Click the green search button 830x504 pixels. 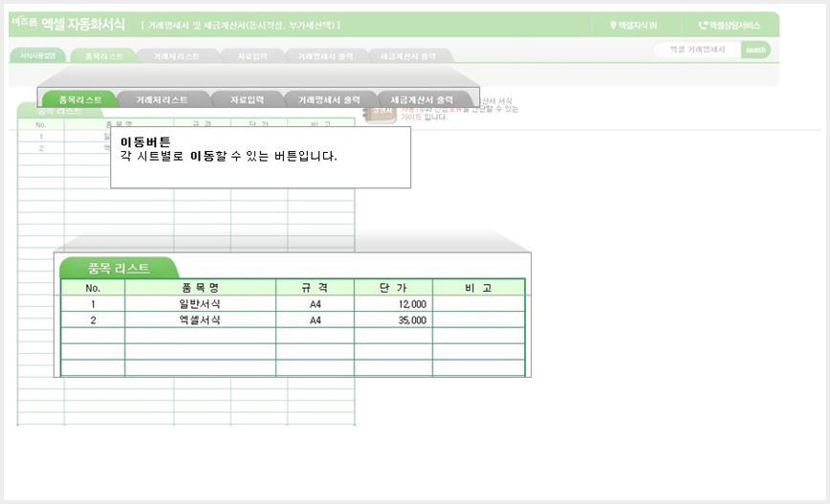click(x=755, y=50)
